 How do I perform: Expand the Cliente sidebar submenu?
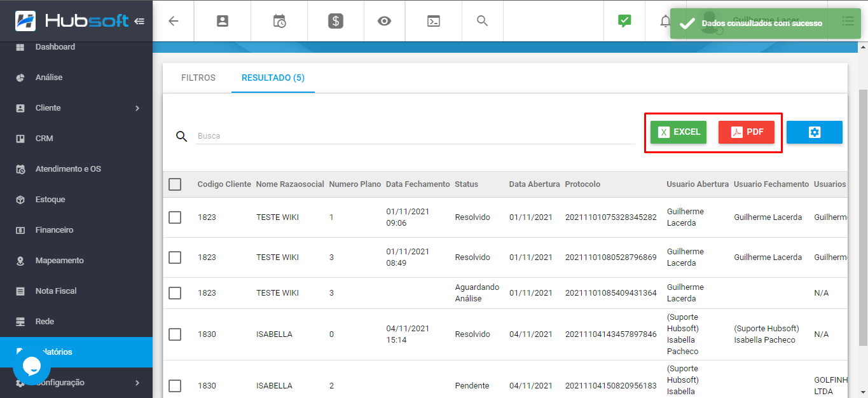[x=76, y=107]
